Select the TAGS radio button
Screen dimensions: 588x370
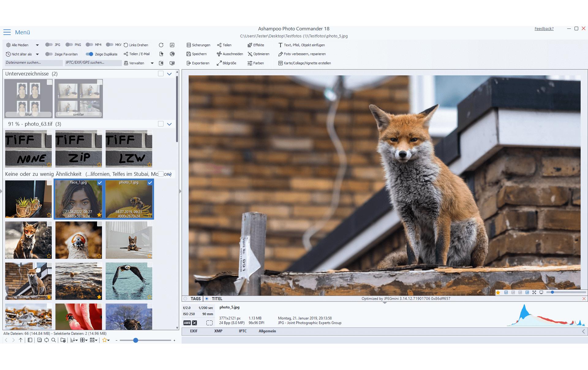pos(185,299)
